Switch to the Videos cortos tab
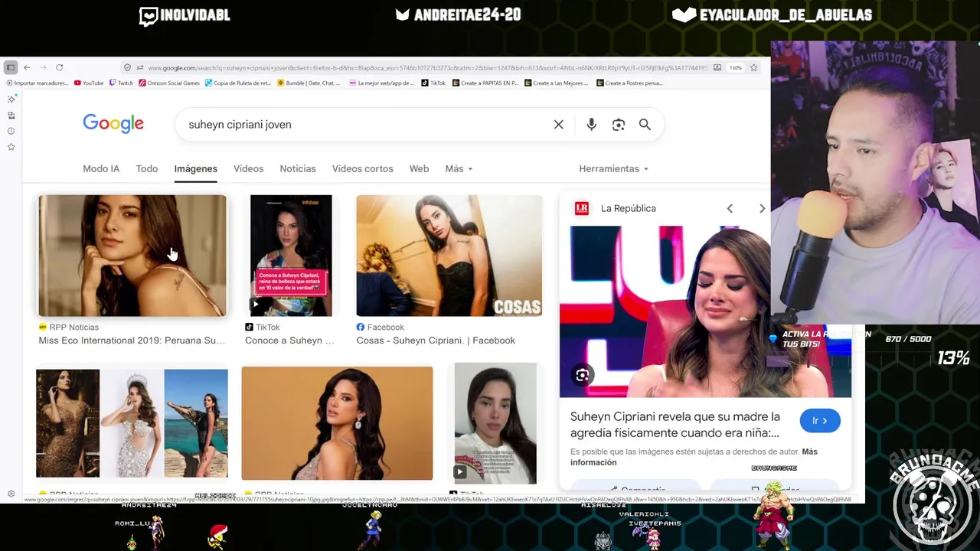This screenshot has width=980, height=551. click(x=362, y=168)
